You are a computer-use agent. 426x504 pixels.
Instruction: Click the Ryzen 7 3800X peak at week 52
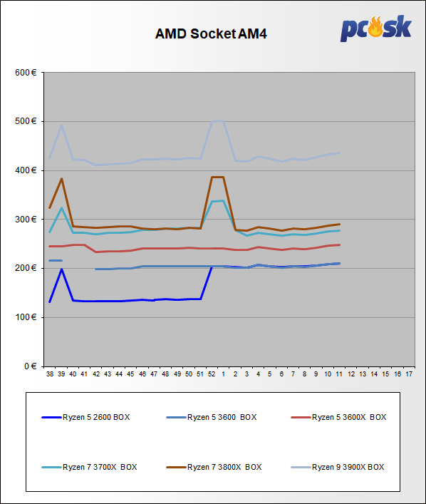pyautogui.click(x=212, y=177)
